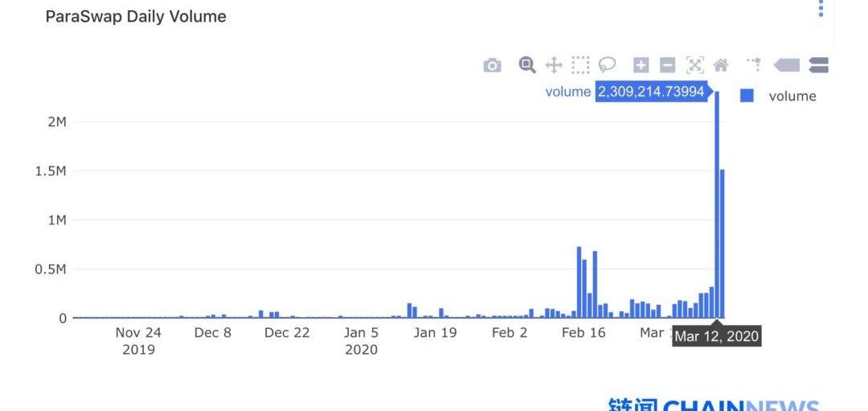Image resolution: width=868 pixels, height=411 pixels.
Task: Click the 2,309,214.73994 tooltip value
Action: coord(652,92)
